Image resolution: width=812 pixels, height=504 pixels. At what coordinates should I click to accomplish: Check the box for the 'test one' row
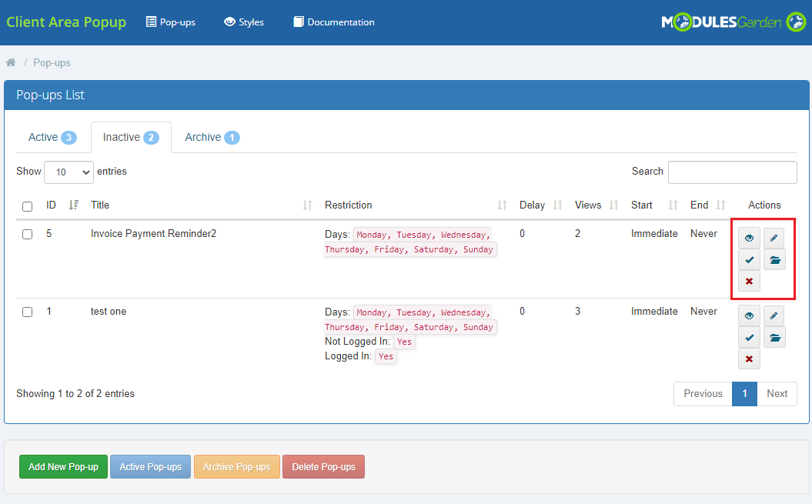tap(28, 312)
